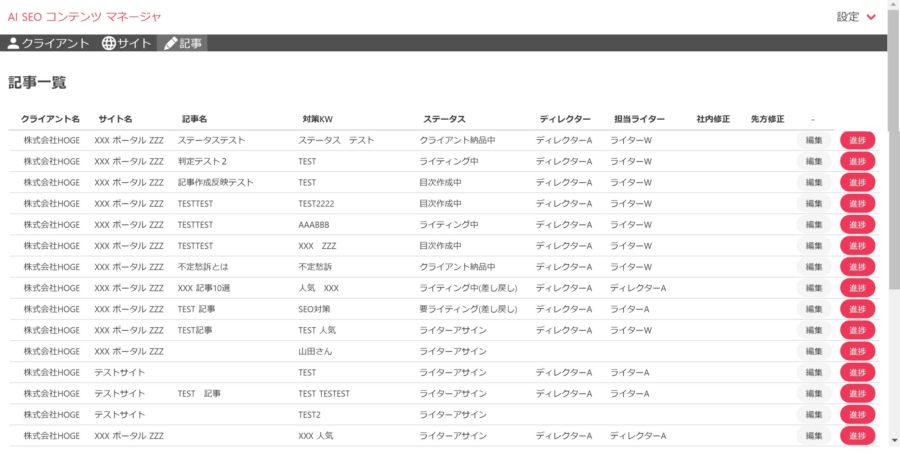Click 編集 in the 山田さん keyword row
This screenshot has height=456, width=900.
pos(814,351)
